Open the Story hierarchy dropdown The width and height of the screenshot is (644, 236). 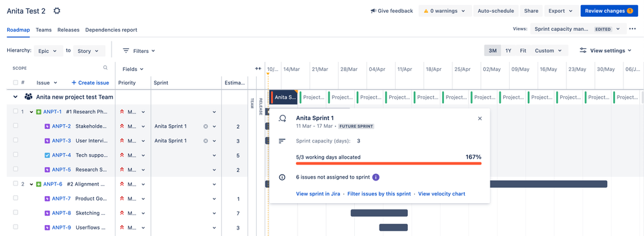pos(88,51)
